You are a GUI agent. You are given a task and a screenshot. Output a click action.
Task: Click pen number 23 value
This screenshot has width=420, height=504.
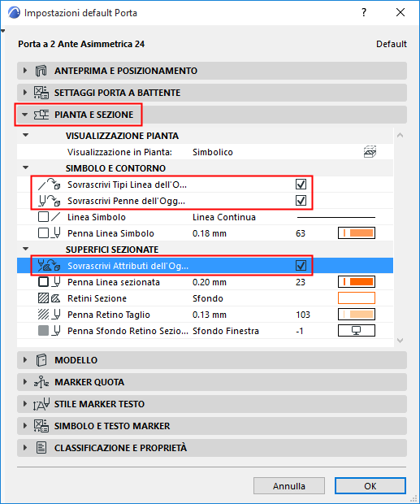click(301, 282)
